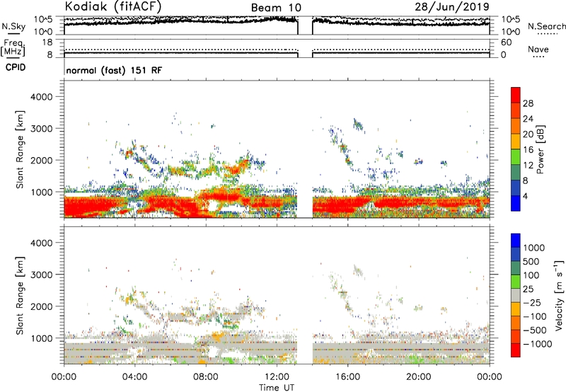Viewport: 566px width, 392px height.
Task: Click the 'Velocity [m s-1]' color bar title
Action: (x=559, y=295)
